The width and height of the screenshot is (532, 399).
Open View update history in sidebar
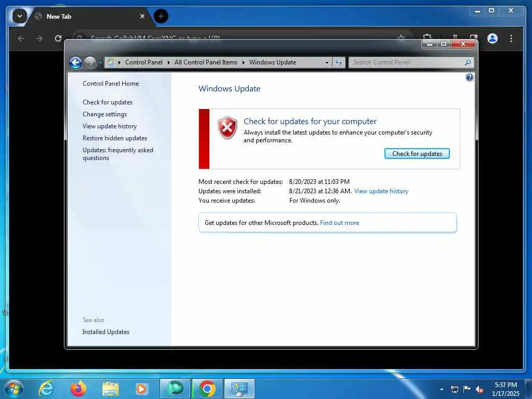tap(110, 126)
